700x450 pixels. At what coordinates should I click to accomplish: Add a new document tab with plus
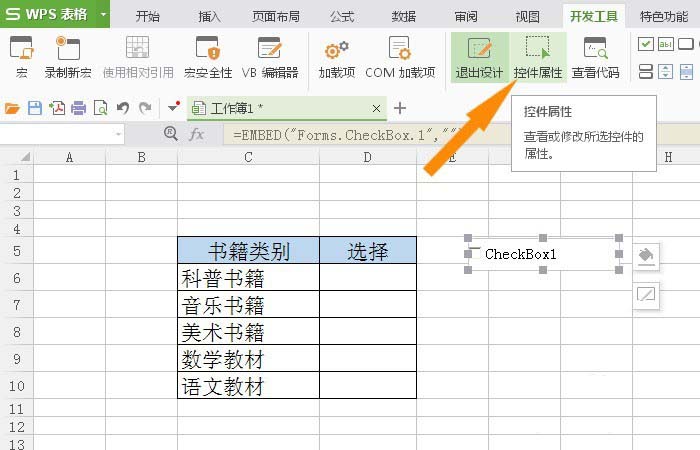click(x=400, y=108)
